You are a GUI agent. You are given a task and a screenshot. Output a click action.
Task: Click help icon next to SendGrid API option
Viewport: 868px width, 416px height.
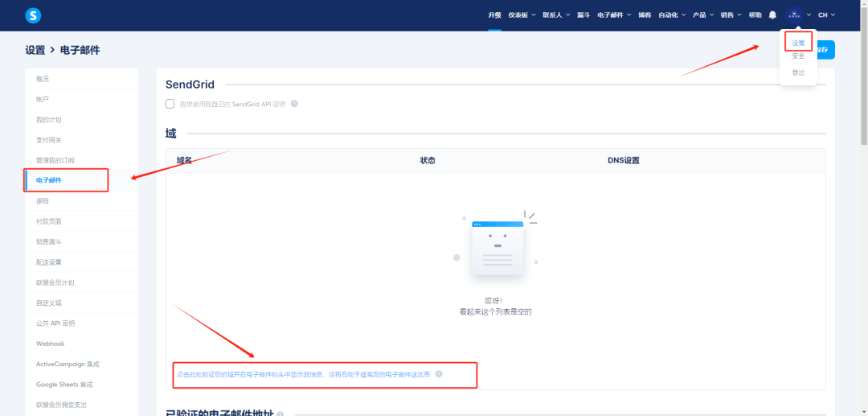tap(294, 104)
